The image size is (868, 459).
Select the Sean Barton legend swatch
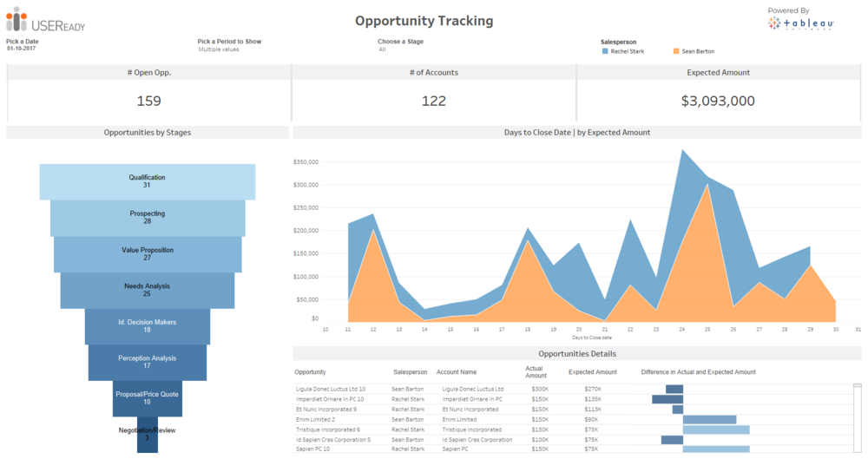coord(676,51)
